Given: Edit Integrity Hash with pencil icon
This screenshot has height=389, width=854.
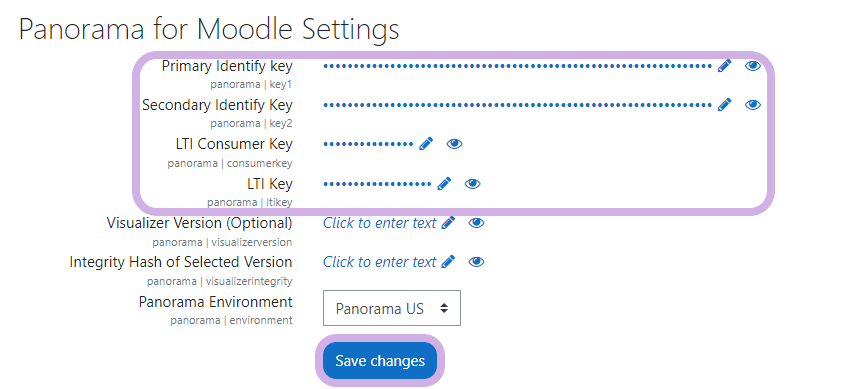Looking at the screenshot, I should (448, 262).
